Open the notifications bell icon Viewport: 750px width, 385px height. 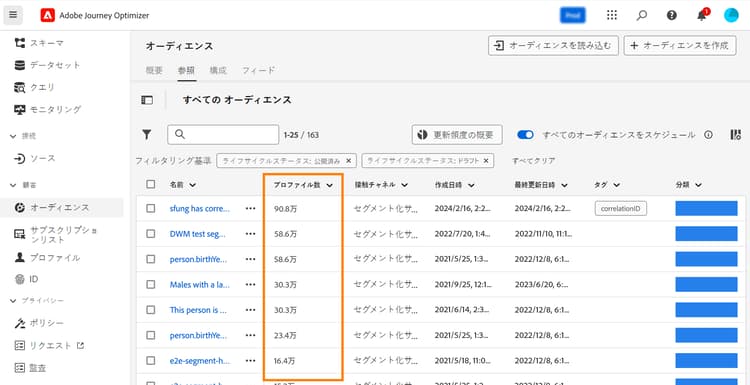[702, 15]
